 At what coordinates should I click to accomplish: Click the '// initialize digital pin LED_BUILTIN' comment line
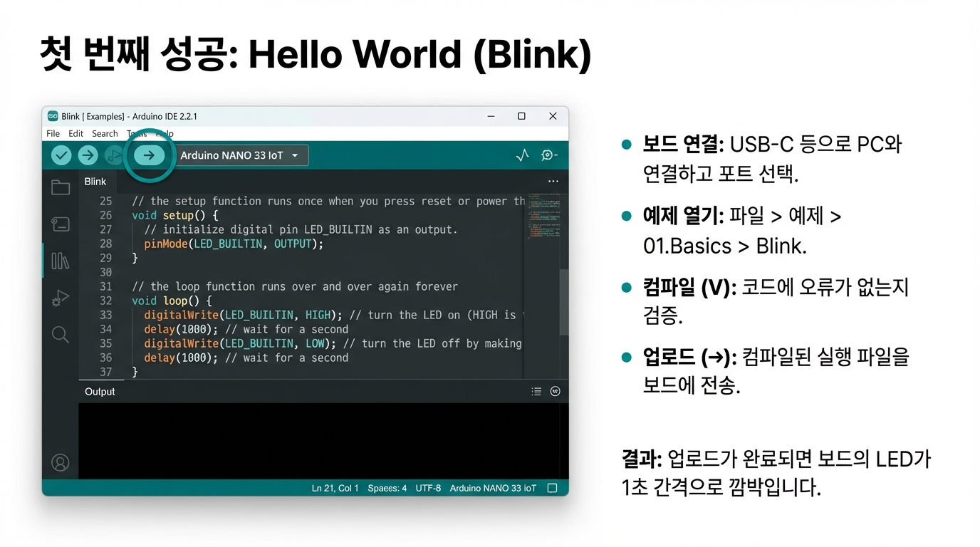299,229
